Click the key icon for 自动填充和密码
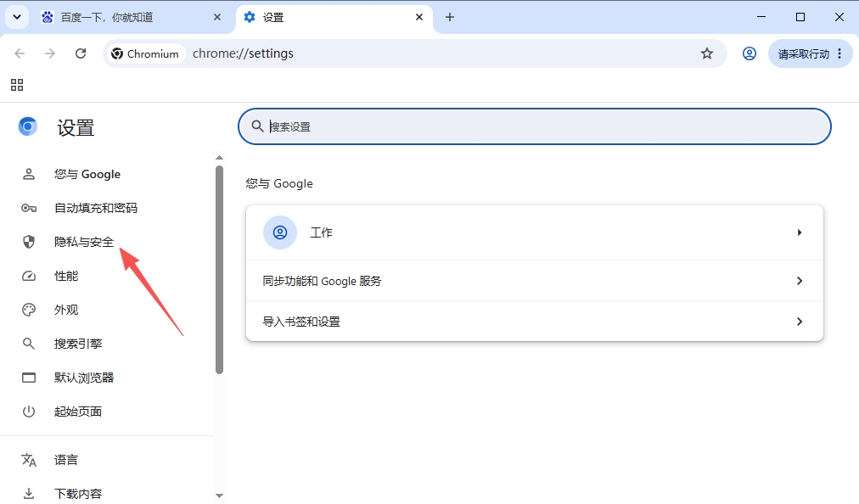This screenshot has width=859, height=504. click(x=29, y=208)
